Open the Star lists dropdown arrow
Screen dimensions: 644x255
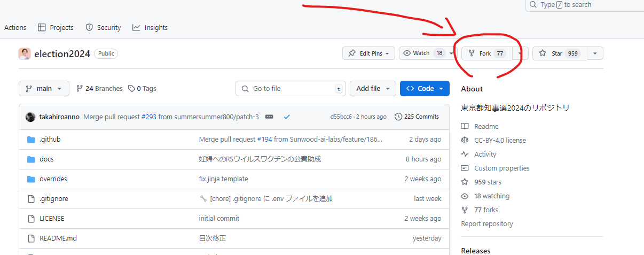point(595,53)
